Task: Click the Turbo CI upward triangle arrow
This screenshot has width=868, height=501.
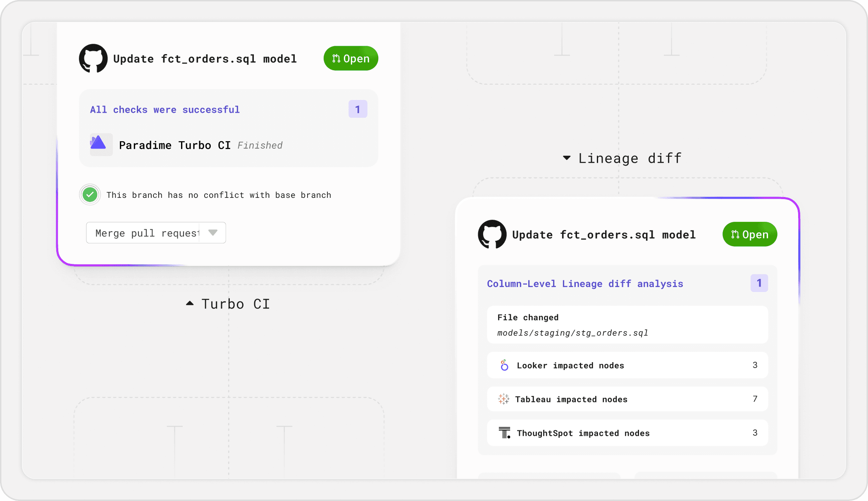Action: pos(190,303)
